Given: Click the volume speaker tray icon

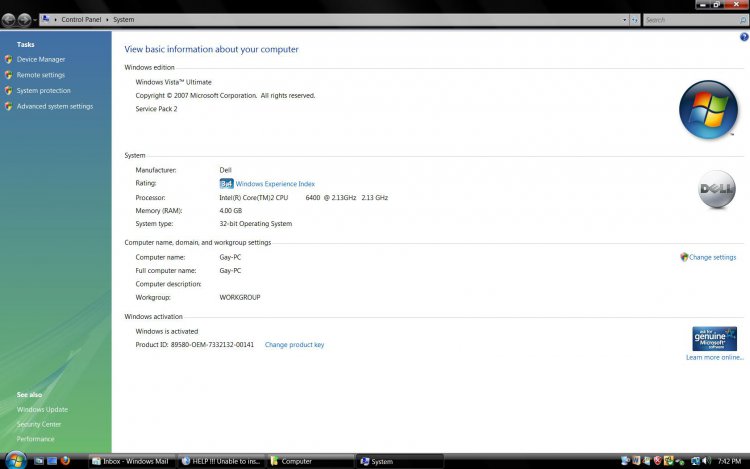Looking at the screenshot, I should point(706,460).
